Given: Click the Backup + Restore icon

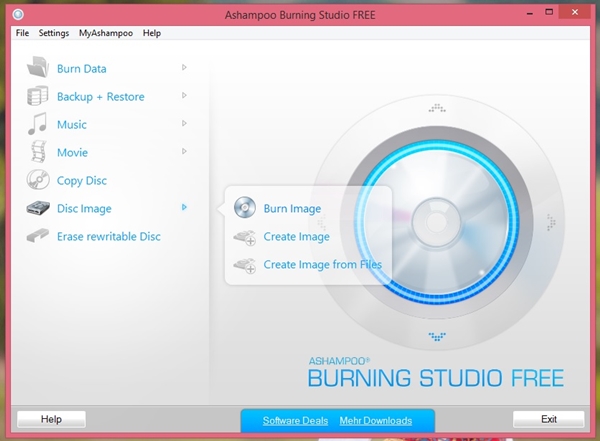Looking at the screenshot, I should [38, 97].
